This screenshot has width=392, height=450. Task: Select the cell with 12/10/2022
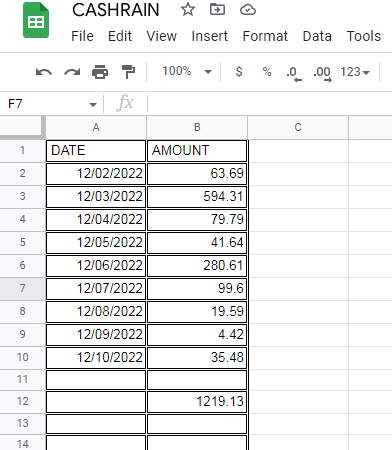(96, 358)
